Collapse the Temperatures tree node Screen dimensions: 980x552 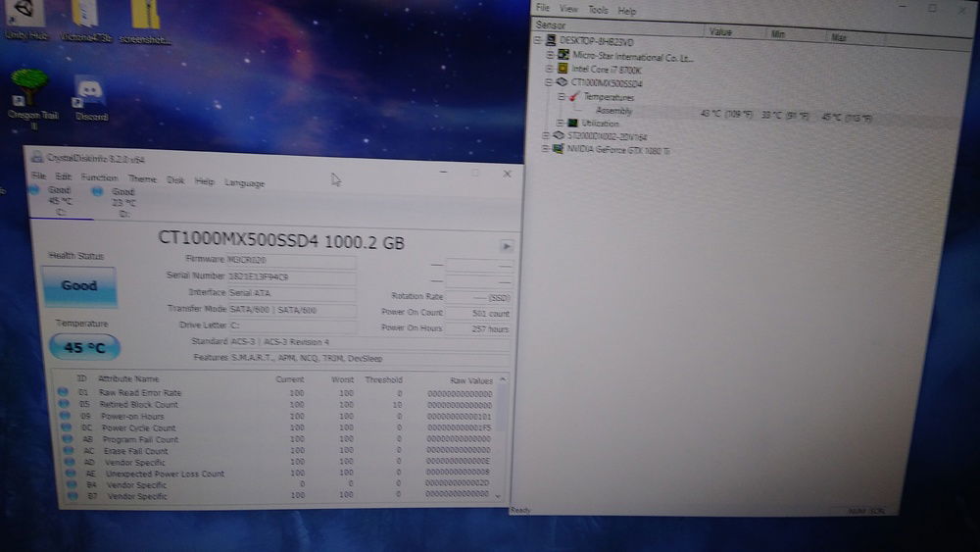pos(561,96)
